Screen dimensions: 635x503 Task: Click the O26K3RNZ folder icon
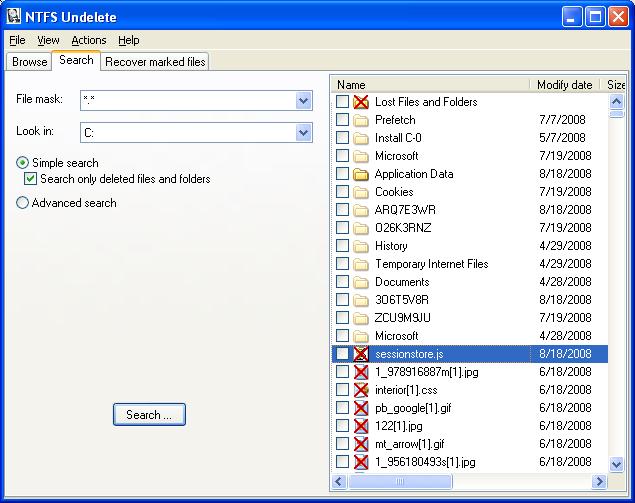point(361,228)
